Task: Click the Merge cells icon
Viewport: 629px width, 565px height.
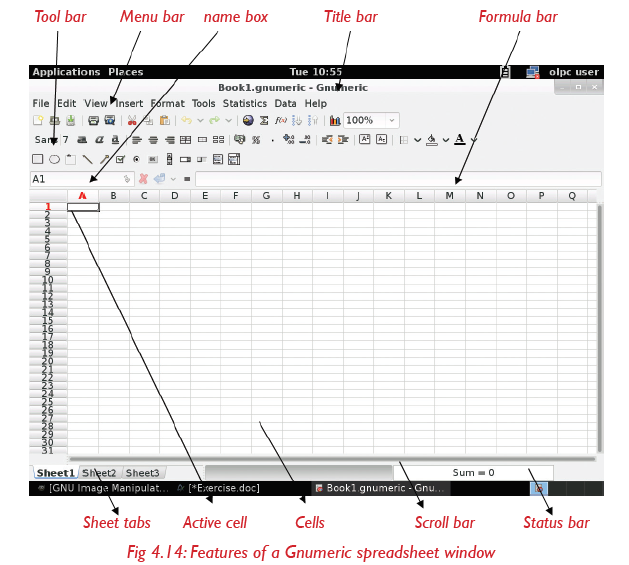Action: tap(203, 140)
